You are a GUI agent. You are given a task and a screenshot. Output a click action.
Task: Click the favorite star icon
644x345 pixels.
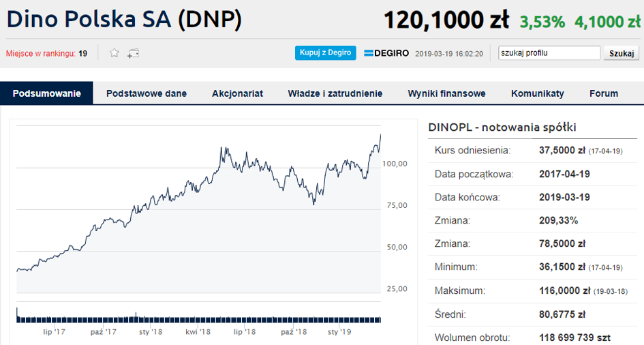tap(114, 53)
